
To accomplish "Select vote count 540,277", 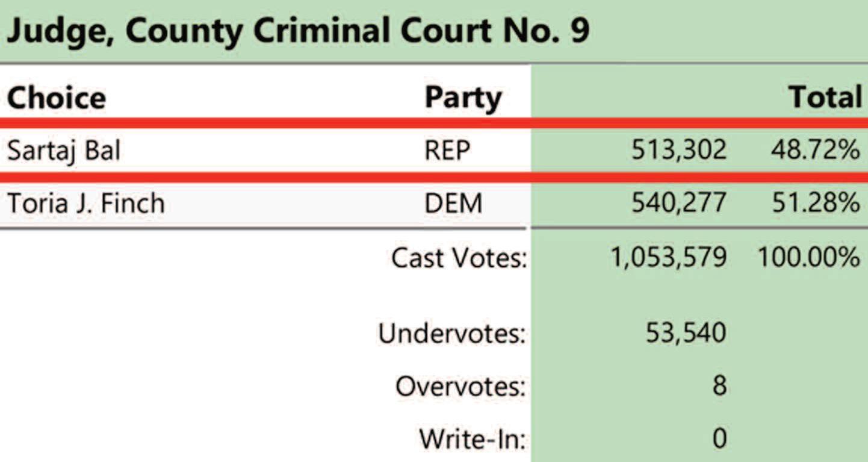I will 678,204.
